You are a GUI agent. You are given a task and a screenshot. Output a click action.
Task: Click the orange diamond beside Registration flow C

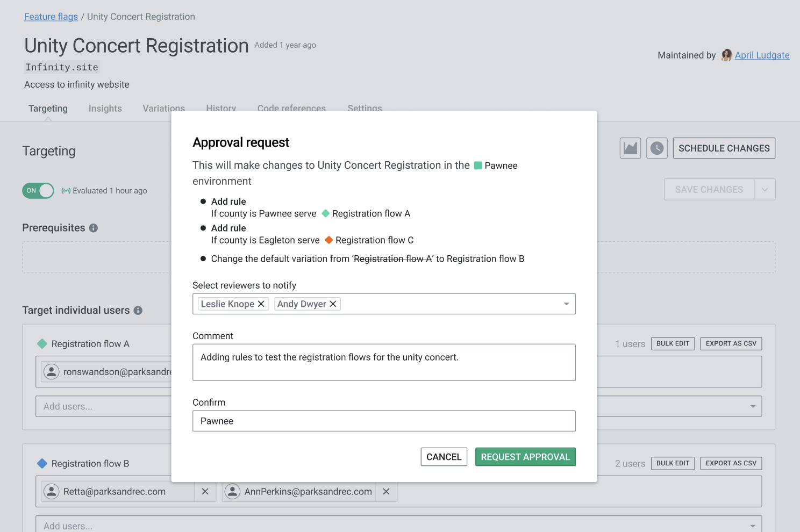[x=328, y=240]
